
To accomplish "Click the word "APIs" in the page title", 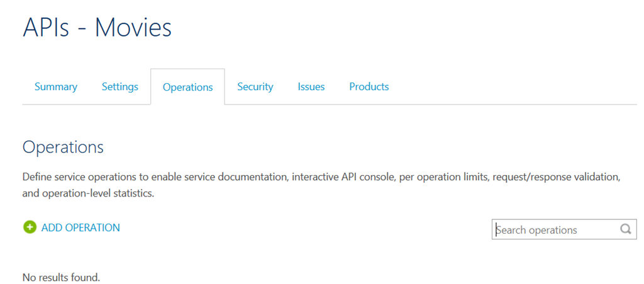I will (x=46, y=28).
